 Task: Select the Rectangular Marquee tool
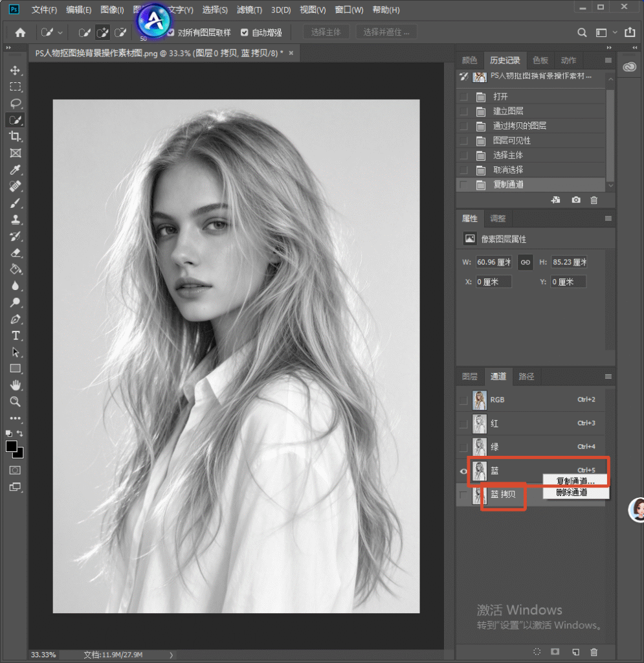click(x=16, y=87)
